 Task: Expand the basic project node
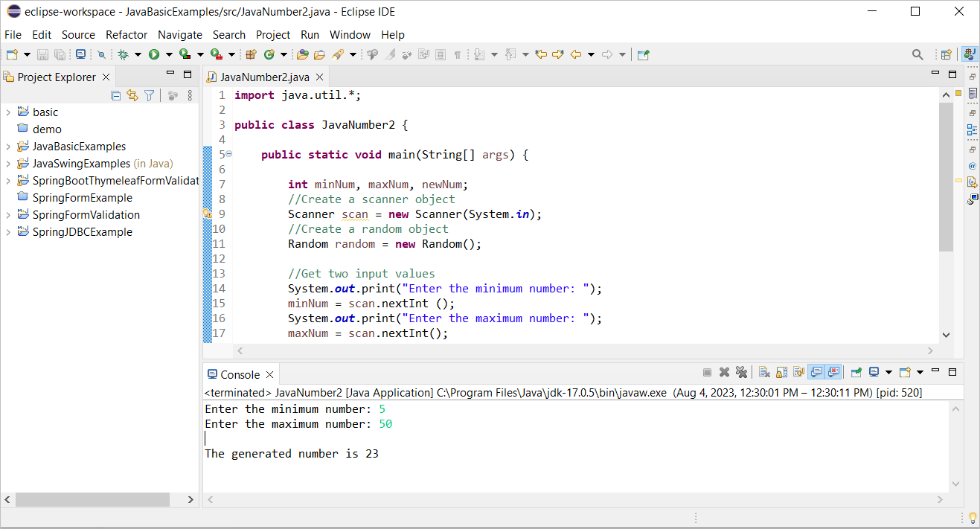[7, 112]
